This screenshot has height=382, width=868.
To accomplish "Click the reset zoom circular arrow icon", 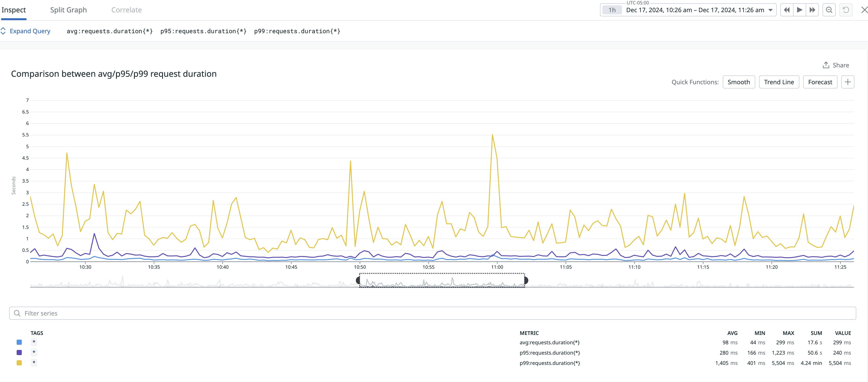I will 846,10.
